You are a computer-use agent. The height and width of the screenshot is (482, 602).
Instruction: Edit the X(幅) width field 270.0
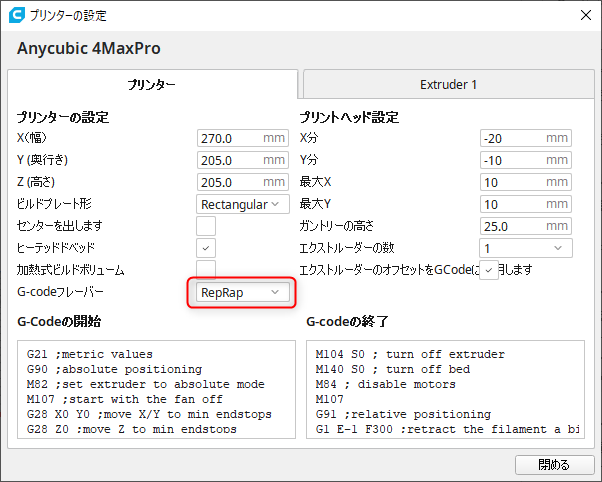[243, 138]
